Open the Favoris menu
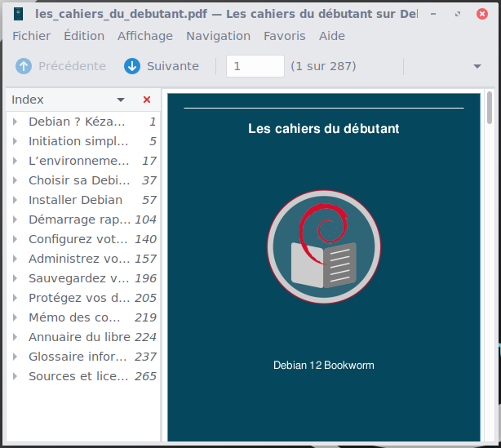 coord(284,36)
